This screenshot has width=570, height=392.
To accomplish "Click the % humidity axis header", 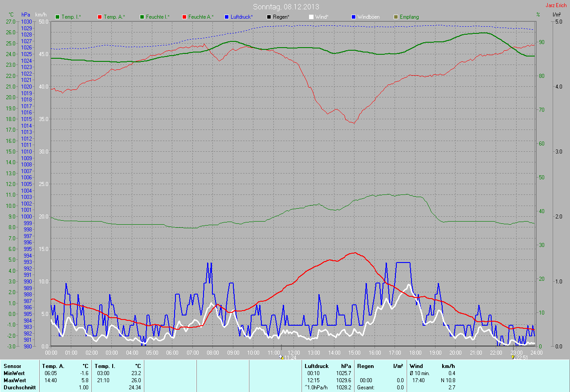I will (x=538, y=15).
